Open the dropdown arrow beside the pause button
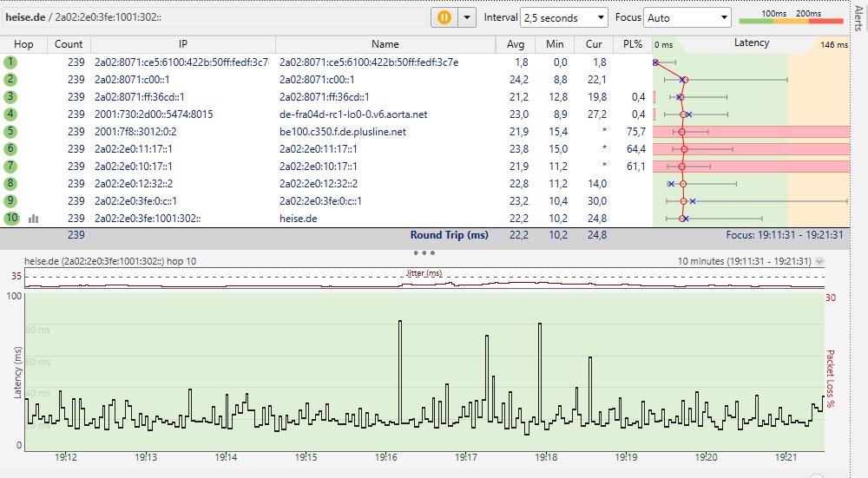The image size is (868, 478). (467, 17)
